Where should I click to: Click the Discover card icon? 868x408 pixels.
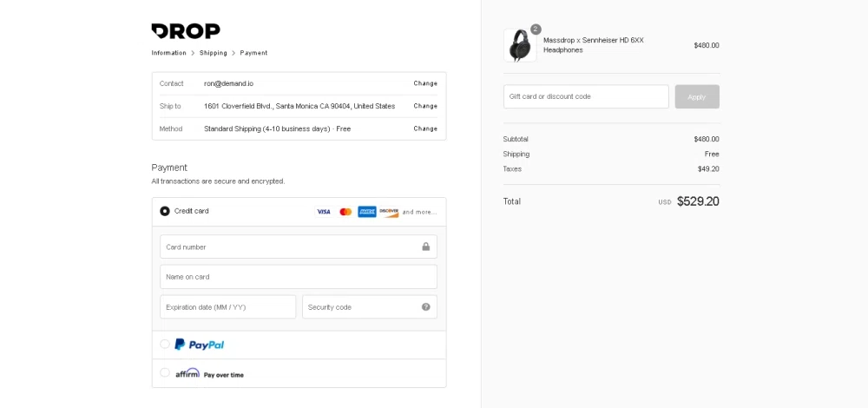(x=389, y=212)
